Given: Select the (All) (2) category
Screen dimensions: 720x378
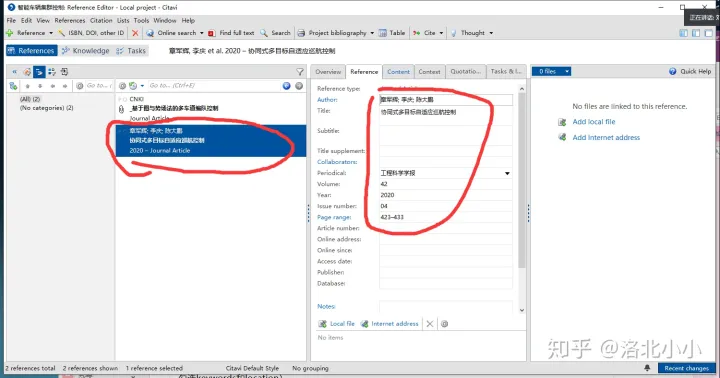Looking at the screenshot, I should pos(30,99).
